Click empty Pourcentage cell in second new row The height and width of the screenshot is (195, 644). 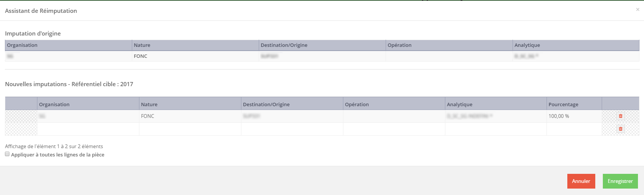[x=574, y=129]
